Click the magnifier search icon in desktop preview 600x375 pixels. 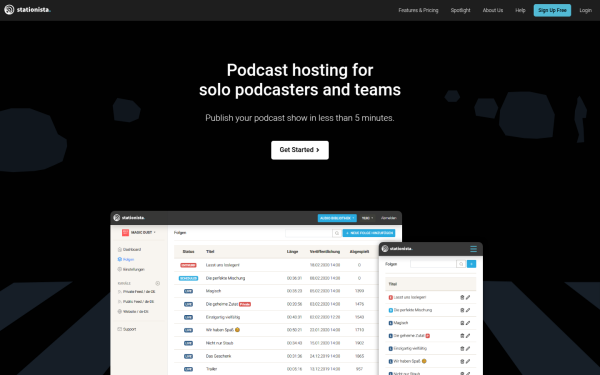point(337,233)
